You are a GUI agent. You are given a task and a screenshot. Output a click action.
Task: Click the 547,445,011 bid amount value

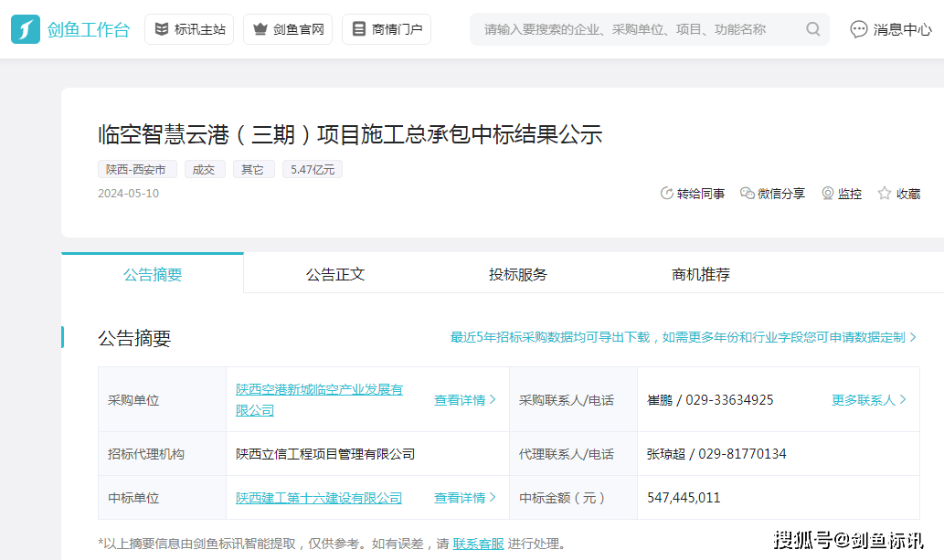[x=684, y=498]
